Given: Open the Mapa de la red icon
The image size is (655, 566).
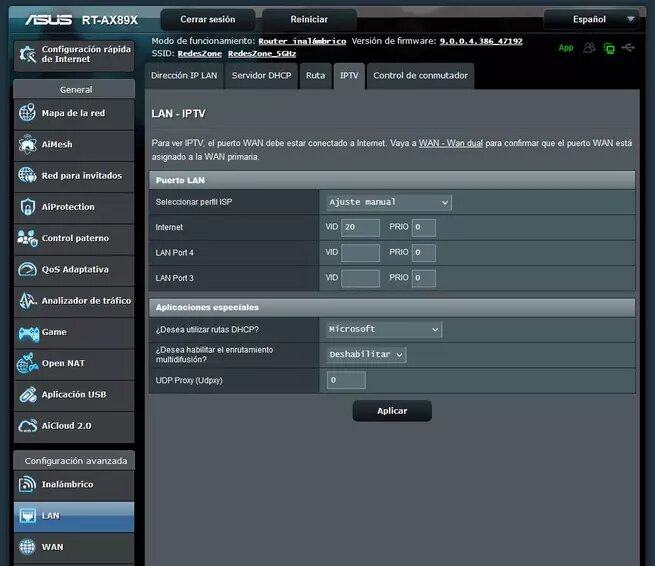Looking at the screenshot, I should tap(27, 113).
